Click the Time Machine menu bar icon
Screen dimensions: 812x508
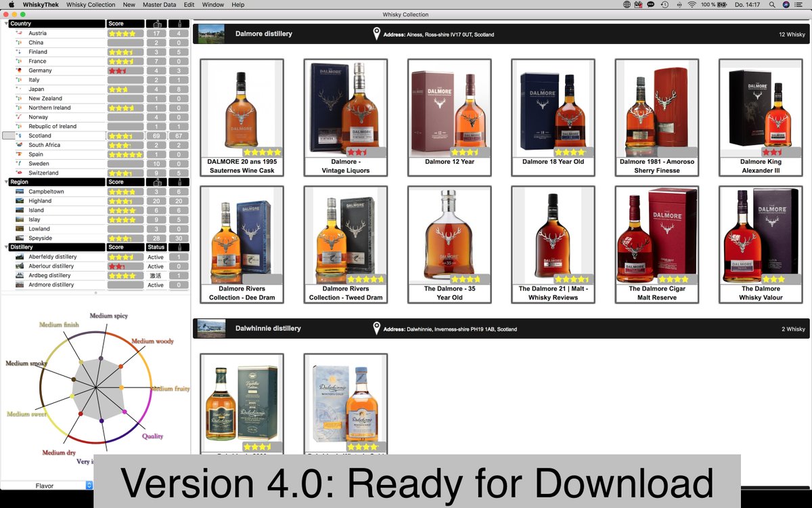(x=664, y=5)
